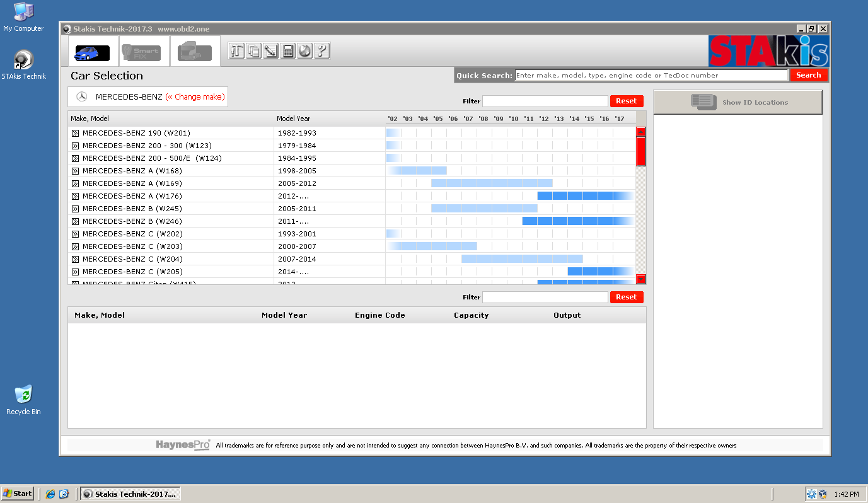Open the notepad with pencil icon

[x=271, y=51]
